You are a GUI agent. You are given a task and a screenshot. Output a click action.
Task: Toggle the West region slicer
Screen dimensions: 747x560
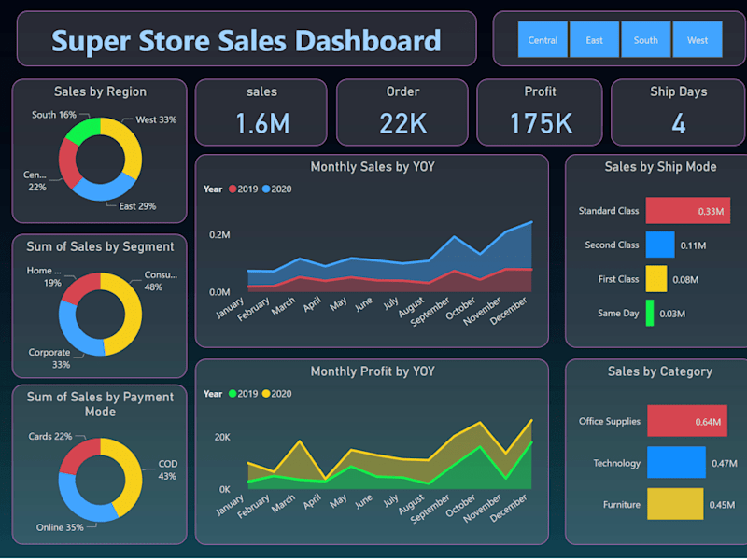click(x=697, y=39)
